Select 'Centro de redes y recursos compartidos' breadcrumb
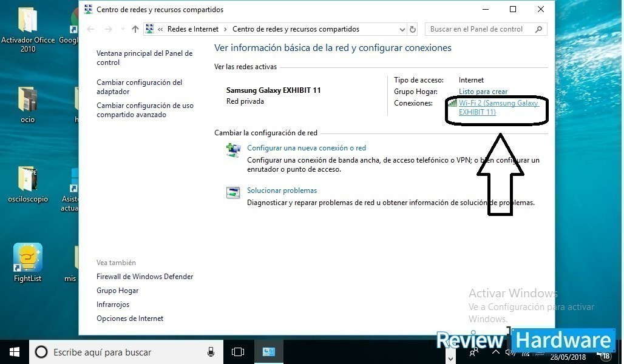Viewport: 624px width, 364px height. click(296, 29)
